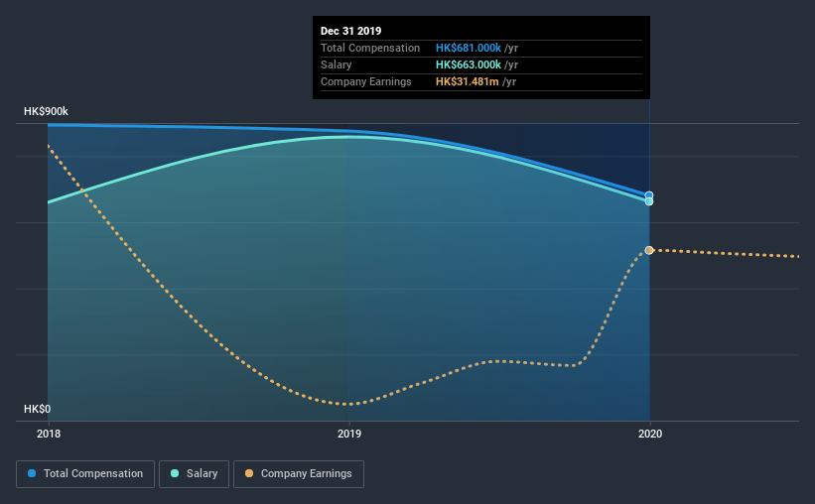Click the orange Company Earnings legend dot
Image resolution: width=815 pixels, height=504 pixels.
[x=249, y=473]
